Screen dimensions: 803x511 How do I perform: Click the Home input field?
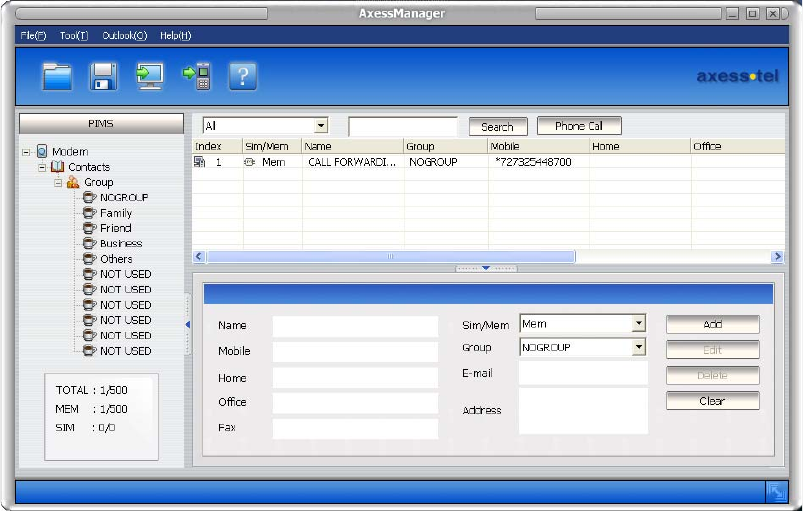pos(355,378)
